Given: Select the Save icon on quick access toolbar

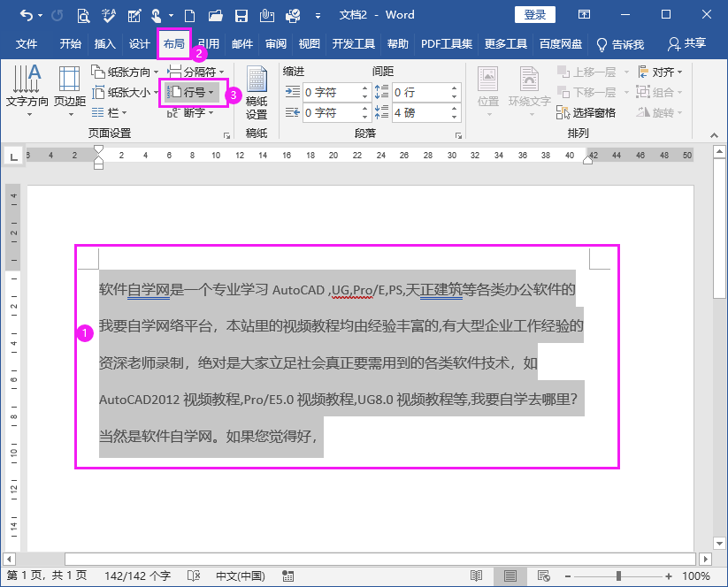Looking at the screenshot, I should click(x=241, y=15).
